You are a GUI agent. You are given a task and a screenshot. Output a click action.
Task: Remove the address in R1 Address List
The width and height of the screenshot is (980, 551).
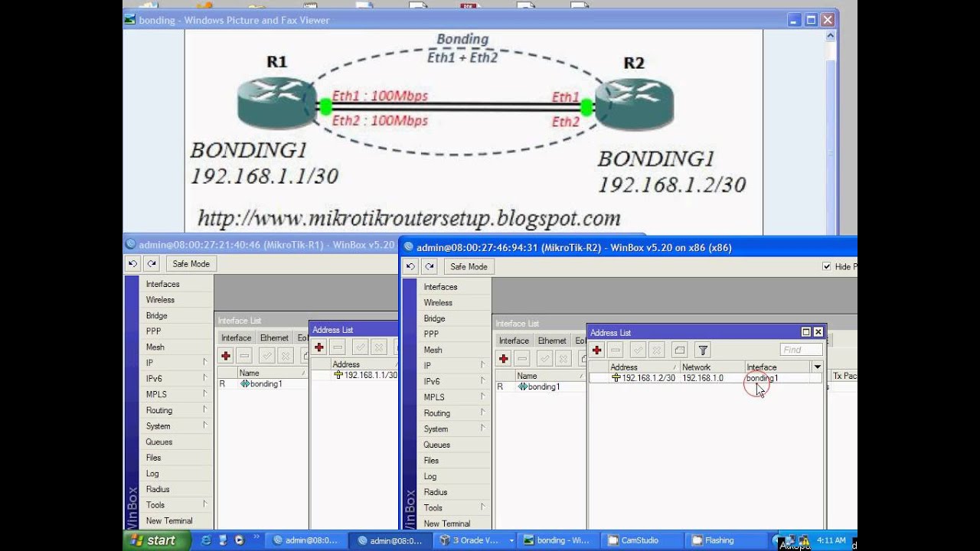[338, 347]
